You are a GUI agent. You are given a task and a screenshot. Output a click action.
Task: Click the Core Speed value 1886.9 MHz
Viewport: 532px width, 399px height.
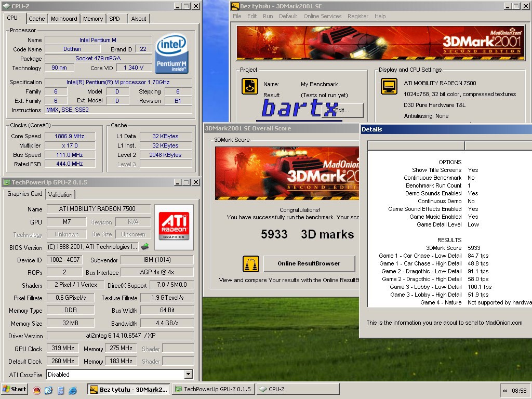coord(70,136)
